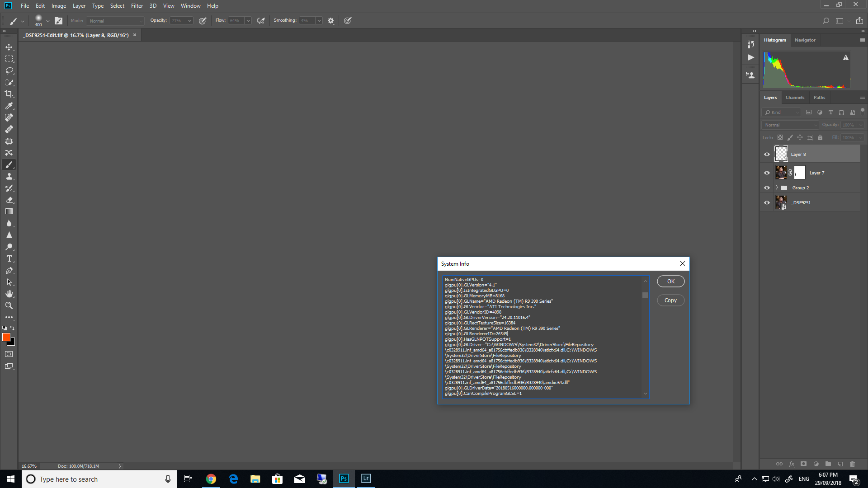The height and width of the screenshot is (488, 868).
Task: Select the Pen tool
Action: click(9, 270)
